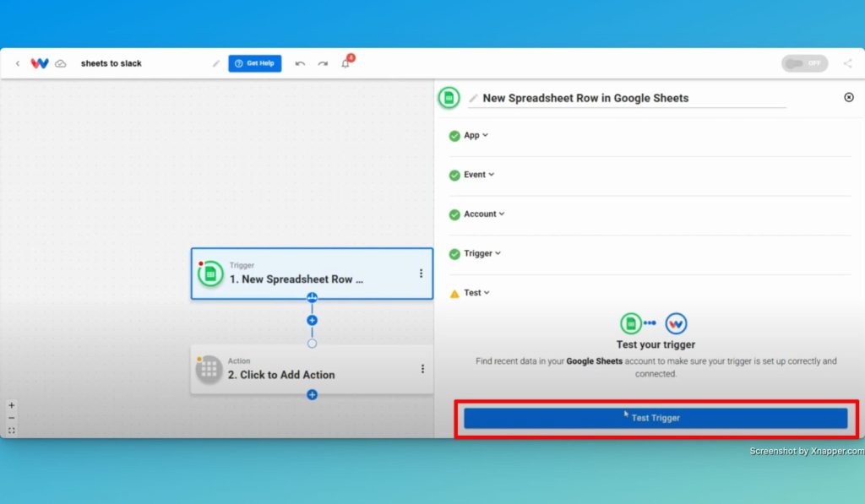Zoom in on the canvas
The width and height of the screenshot is (865, 504).
tap(12, 405)
